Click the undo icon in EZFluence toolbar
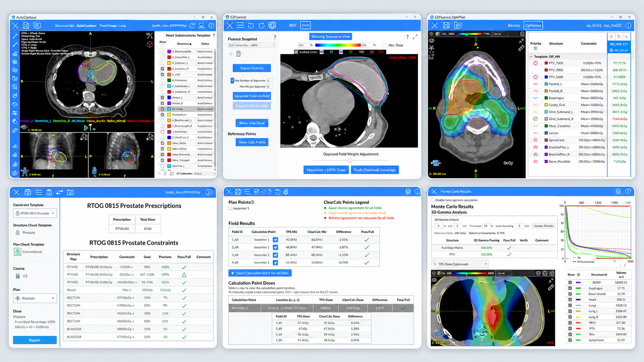This screenshot has height=362, width=644. pos(251,25)
